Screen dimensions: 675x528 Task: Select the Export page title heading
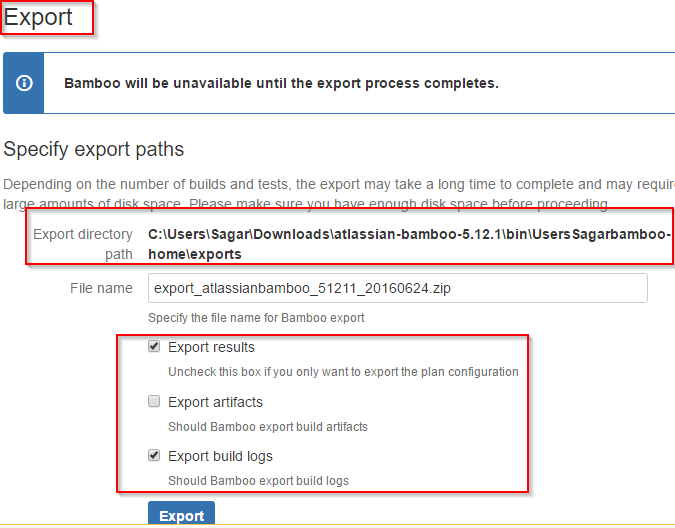[38, 17]
